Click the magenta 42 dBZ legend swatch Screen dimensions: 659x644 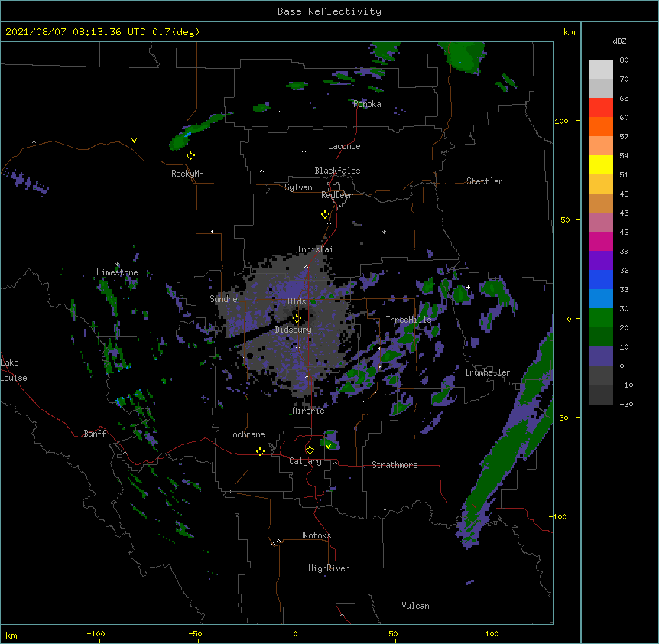601,241
